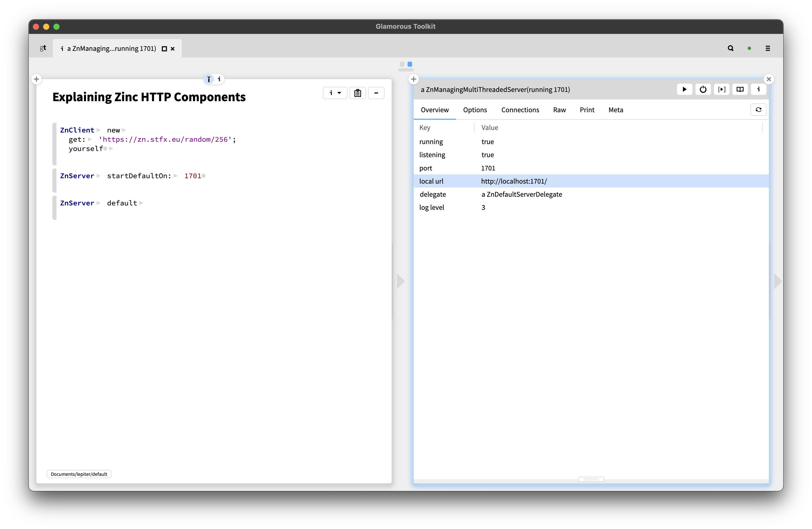Open the step/debug icon in inspector toolbar
The width and height of the screenshot is (812, 529).
click(722, 89)
